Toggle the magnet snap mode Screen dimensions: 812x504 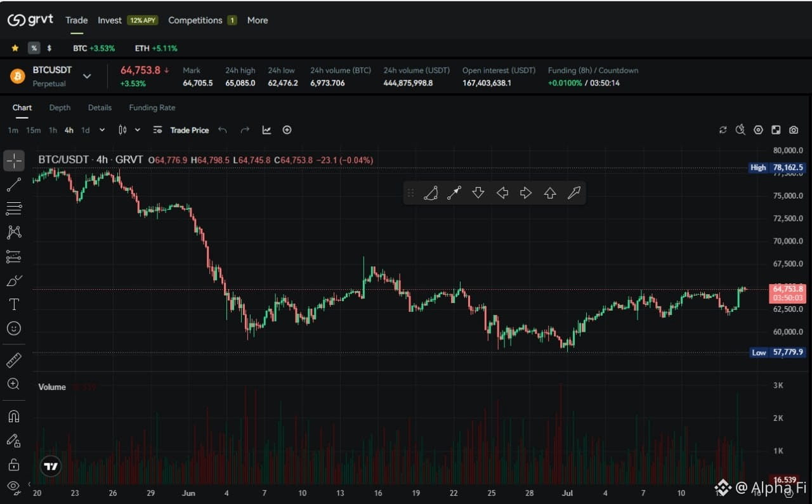pos(14,417)
